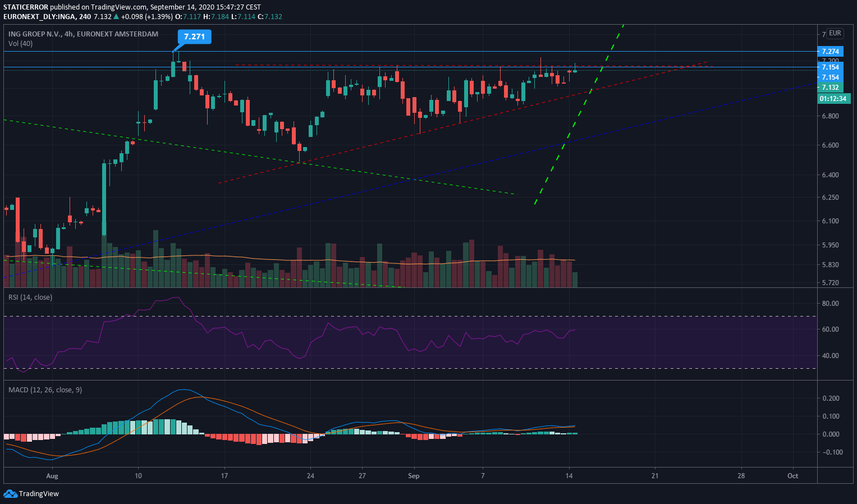Screen dimensions: 857x504
Task: Click the Oct label on time axis
Action: coord(792,476)
